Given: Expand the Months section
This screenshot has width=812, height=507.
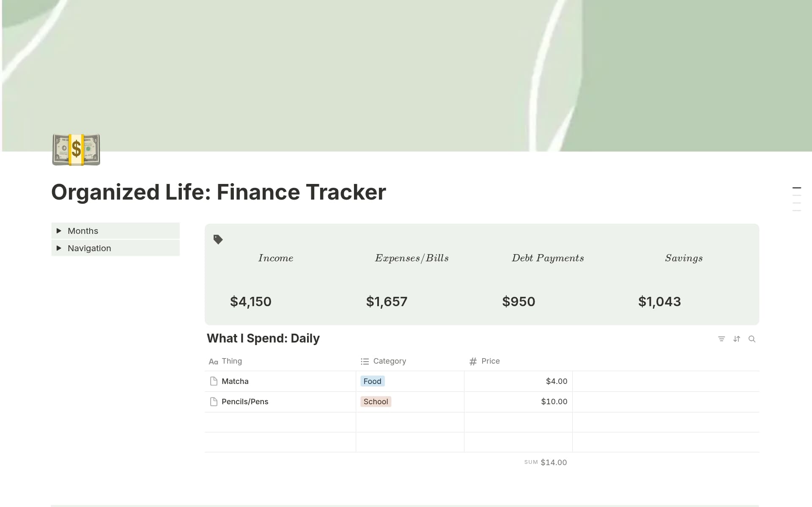Looking at the screenshot, I should pos(59,230).
